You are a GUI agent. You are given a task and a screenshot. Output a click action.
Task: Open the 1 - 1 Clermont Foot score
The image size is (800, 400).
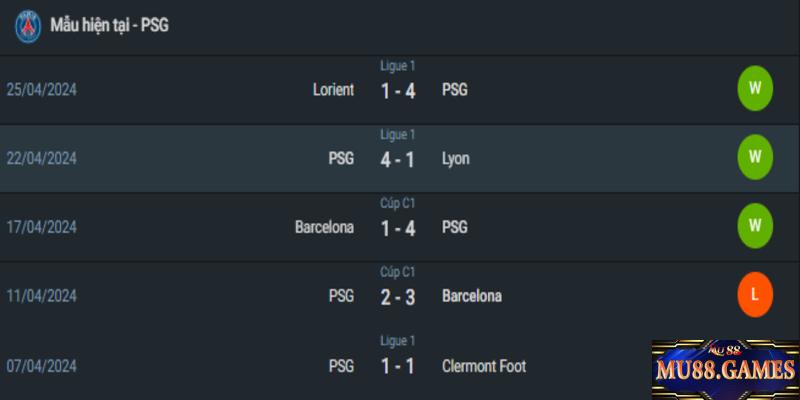pos(398,366)
